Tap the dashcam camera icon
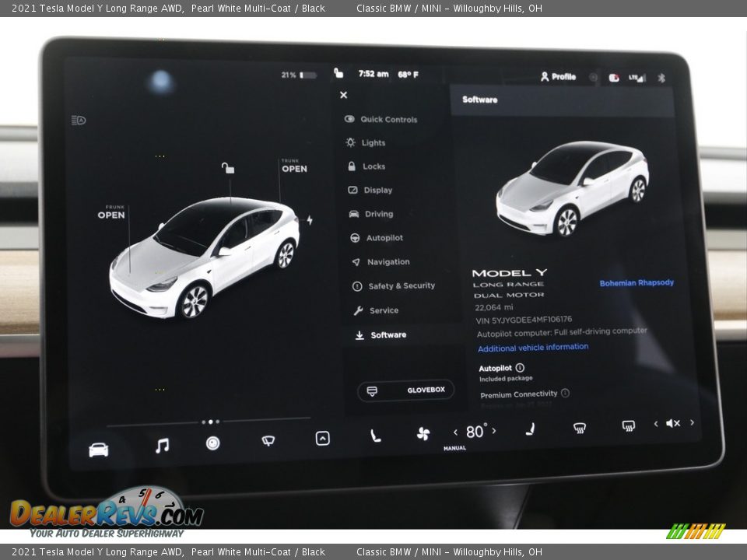The height and width of the screenshot is (560, 747). (213, 443)
